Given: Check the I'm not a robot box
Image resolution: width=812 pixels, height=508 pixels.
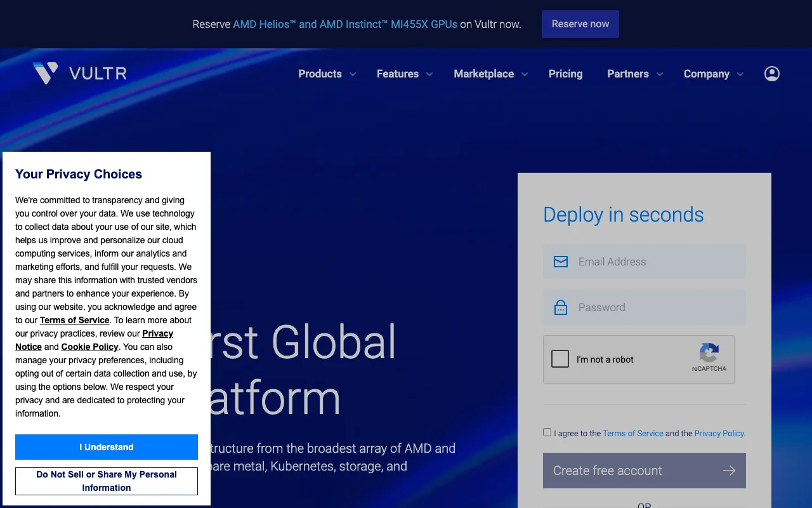Looking at the screenshot, I should [560, 359].
